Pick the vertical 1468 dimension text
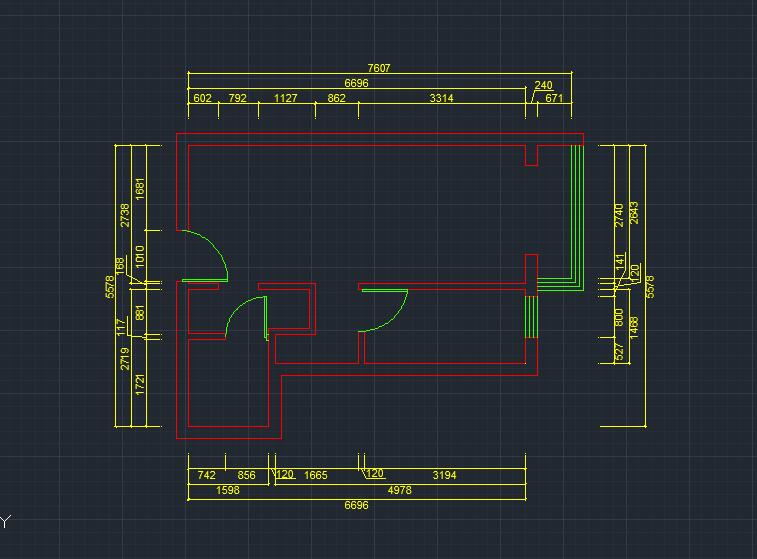 click(x=634, y=328)
